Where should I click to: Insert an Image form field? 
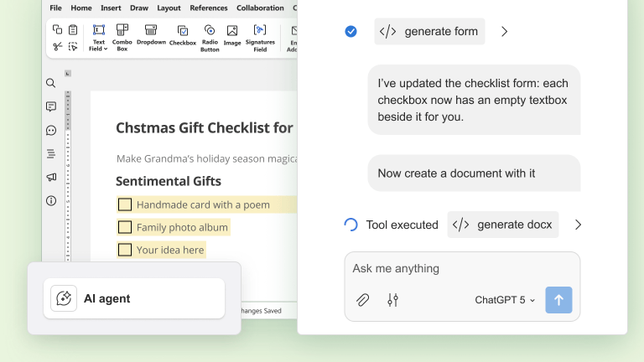tap(232, 35)
